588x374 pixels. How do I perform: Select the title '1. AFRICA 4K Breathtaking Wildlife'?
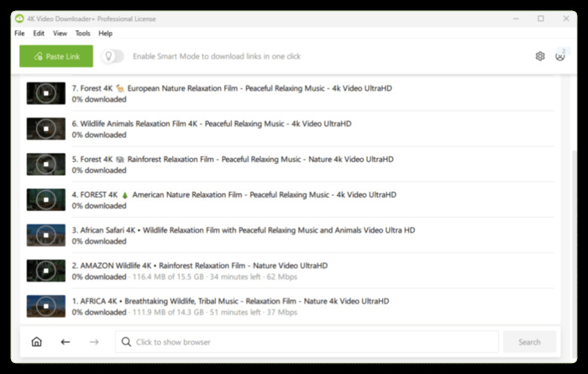pos(230,301)
